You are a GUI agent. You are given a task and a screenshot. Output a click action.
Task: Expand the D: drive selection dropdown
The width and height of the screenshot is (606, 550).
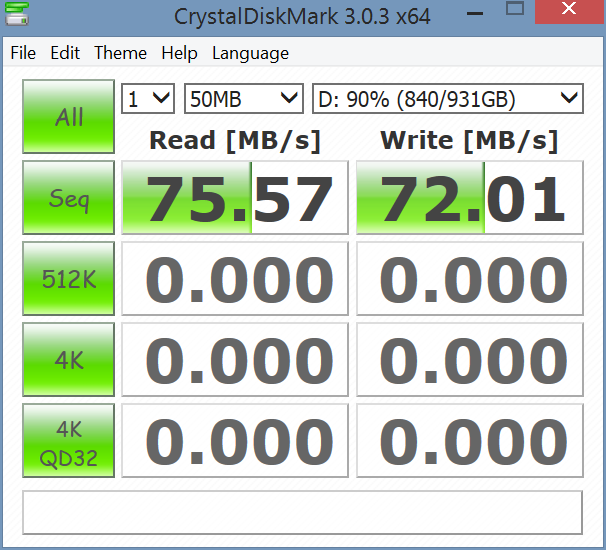point(448,99)
